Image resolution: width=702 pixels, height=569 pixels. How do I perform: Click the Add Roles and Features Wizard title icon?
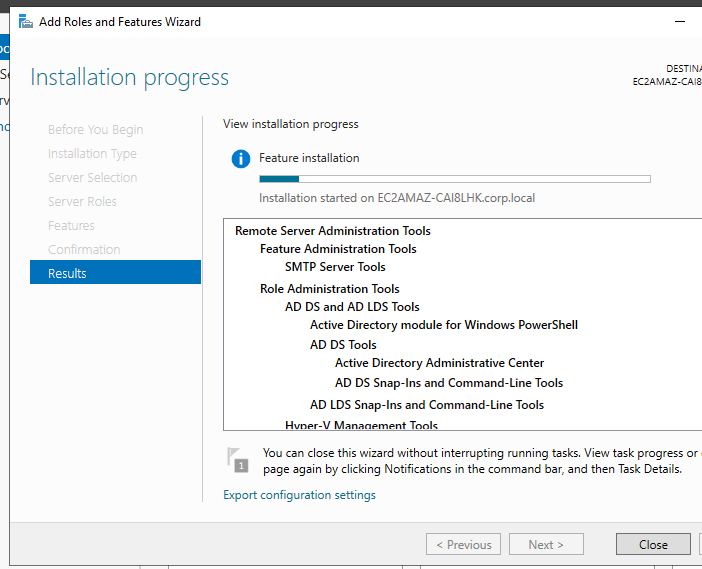coord(26,21)
